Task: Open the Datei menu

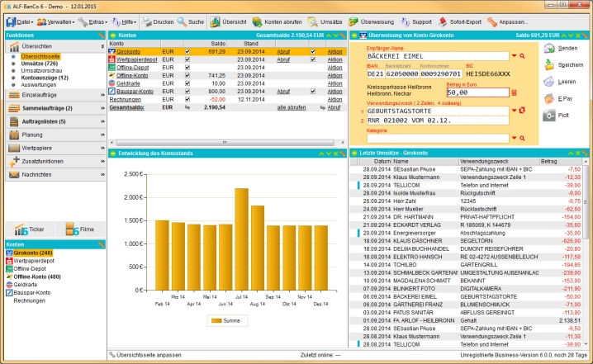Action: coord(21,21)
